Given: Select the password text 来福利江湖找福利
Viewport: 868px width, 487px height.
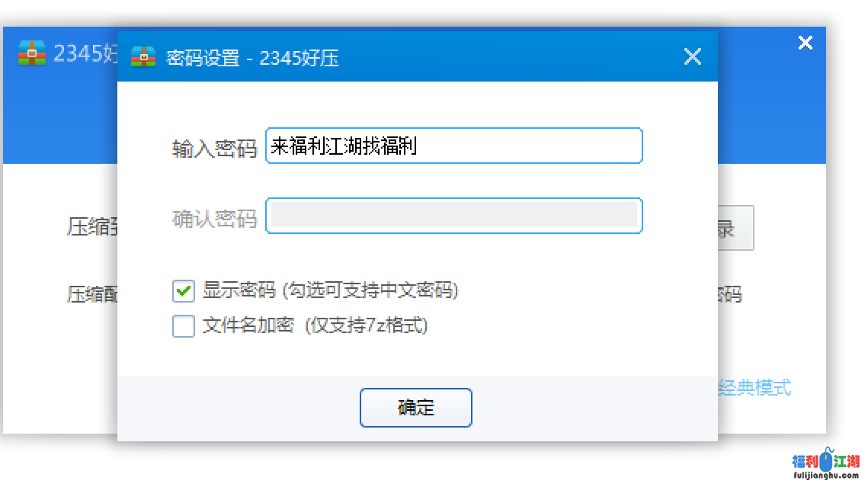Looking at the screenshot, I should (x=342, y=146).
